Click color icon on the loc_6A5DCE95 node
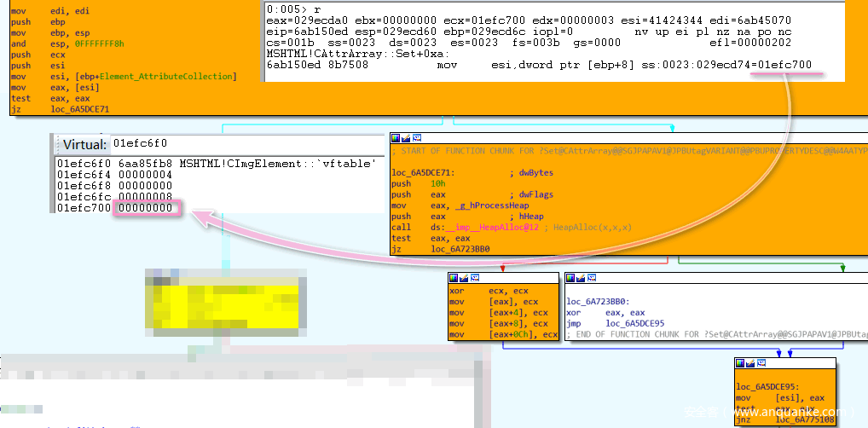868x428 pixels. click(x=741, y=363)
